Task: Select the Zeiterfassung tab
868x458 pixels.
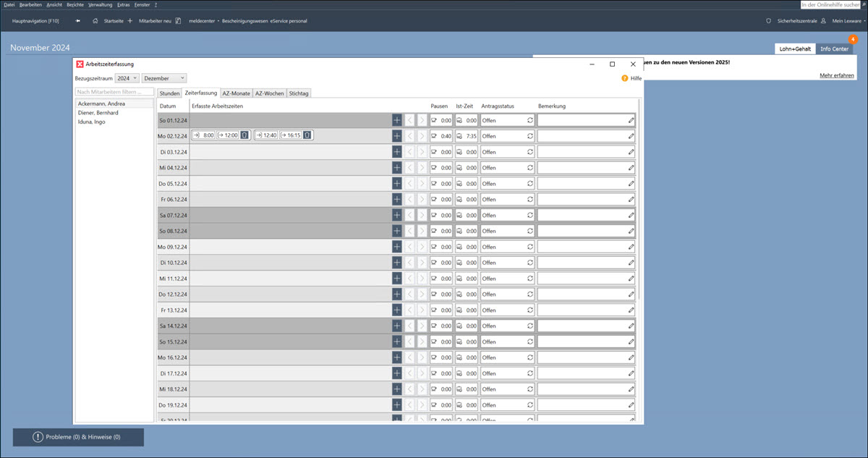Action: 201,93
